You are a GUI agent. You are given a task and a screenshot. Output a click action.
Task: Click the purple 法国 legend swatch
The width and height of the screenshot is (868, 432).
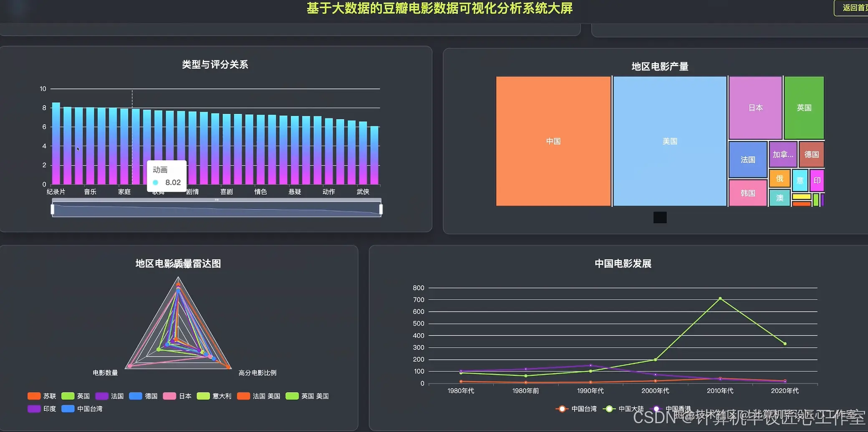101,396
